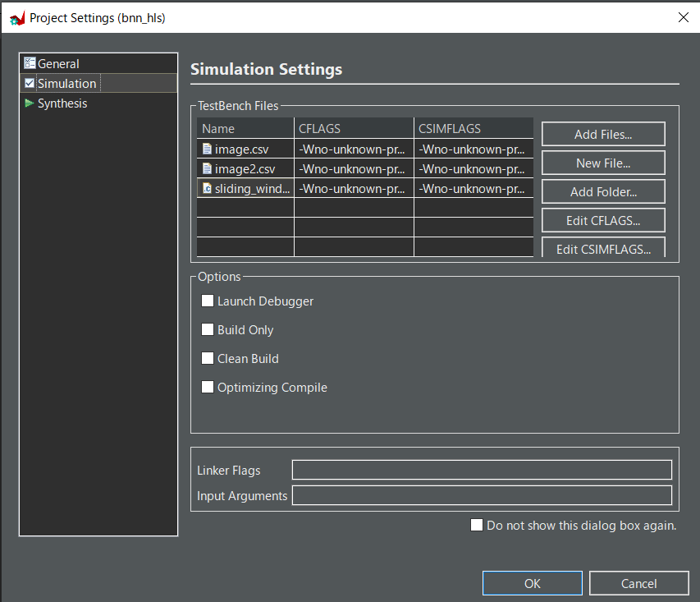This screenshot has height=602, width=700.
Task: Click the image.csv file icon
Action: click(207, 149)
